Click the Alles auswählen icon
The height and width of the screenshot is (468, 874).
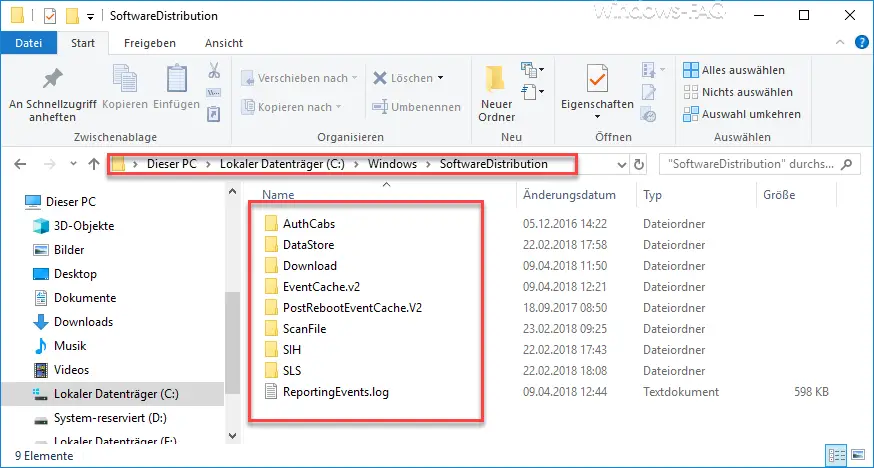pyautogui.click(x=691, y=70)
